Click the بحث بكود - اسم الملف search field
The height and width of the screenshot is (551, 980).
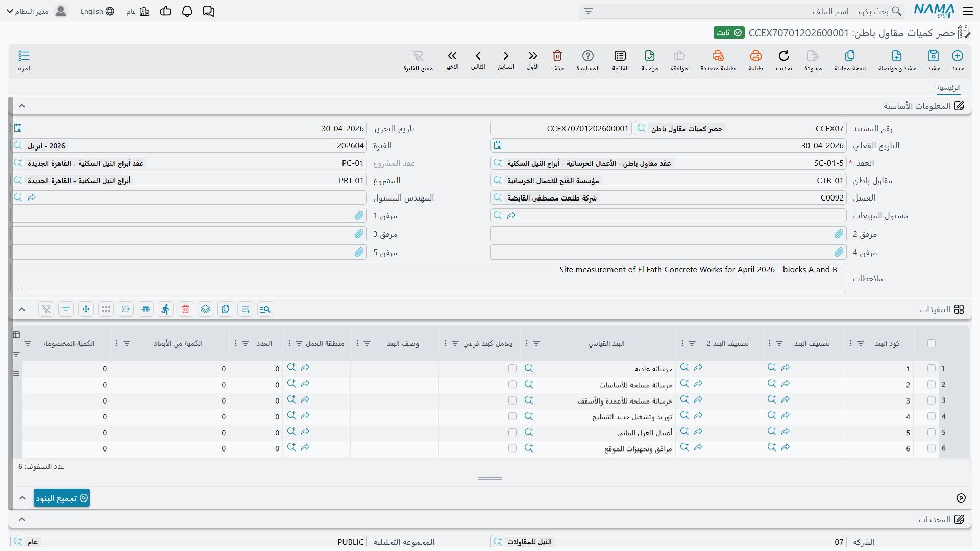tap(743, 11)
